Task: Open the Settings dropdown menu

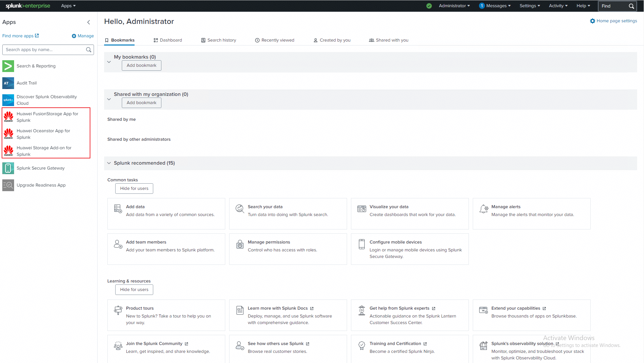Action: point(530,6)
